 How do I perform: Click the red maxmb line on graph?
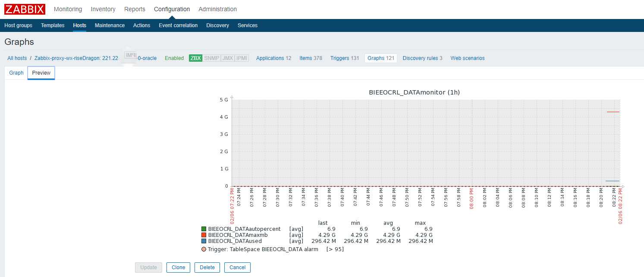(x=613, y=112)
